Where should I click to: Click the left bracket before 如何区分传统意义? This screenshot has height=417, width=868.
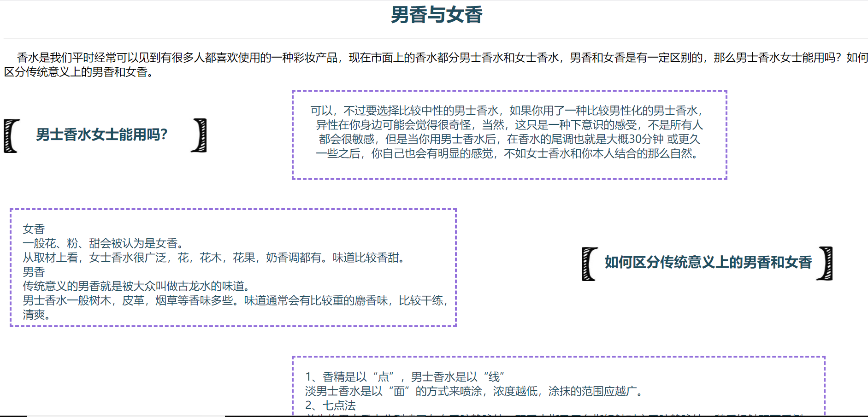[x=590, y=264]
